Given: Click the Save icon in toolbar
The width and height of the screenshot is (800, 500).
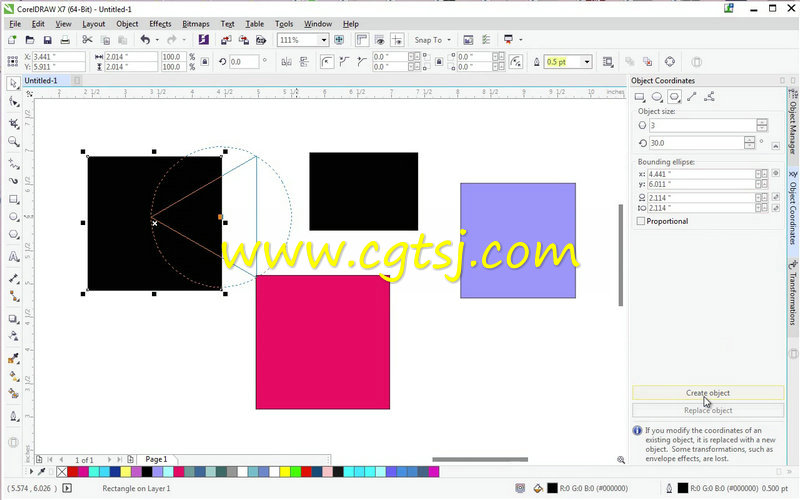Looking at the screenshot, I should point(47,40).
